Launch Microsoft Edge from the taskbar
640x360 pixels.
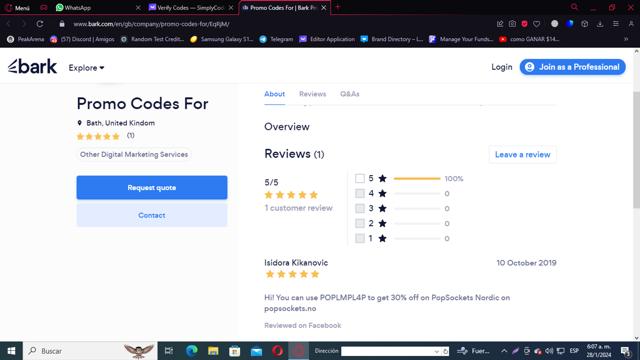pos(191,351)
